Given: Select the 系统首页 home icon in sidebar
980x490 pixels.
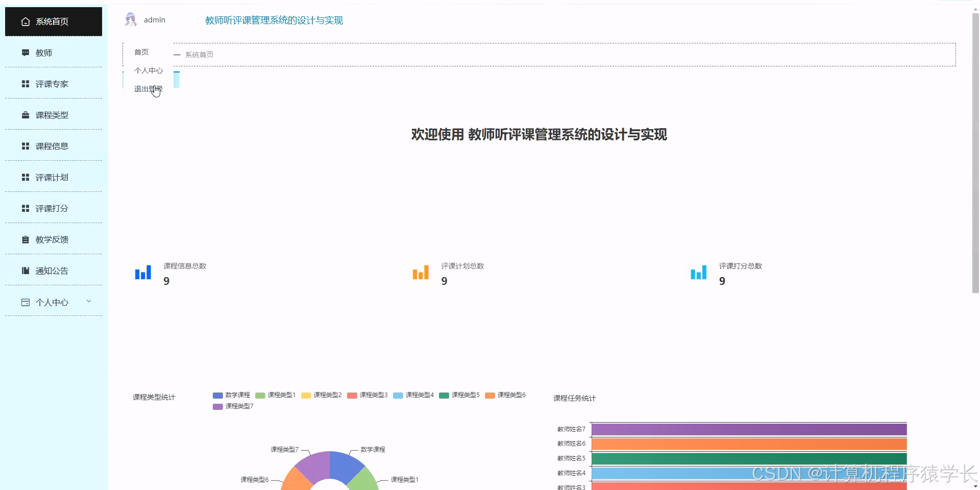Looking at the screenshot, I should click(x=26, y=21).
